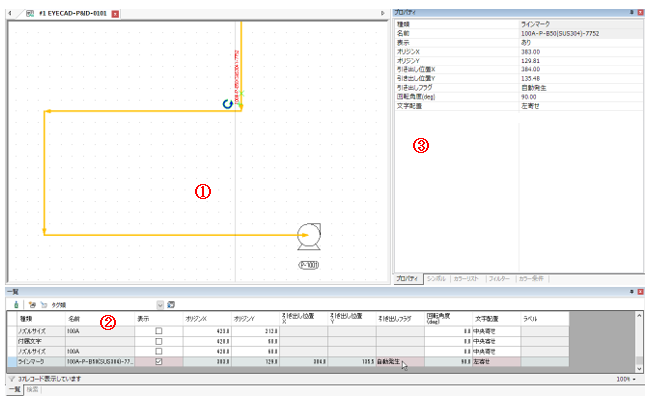Click the folder icon beside the タグ類 label
Viewport: 652px width, 399px height.
tap(44, 305)
